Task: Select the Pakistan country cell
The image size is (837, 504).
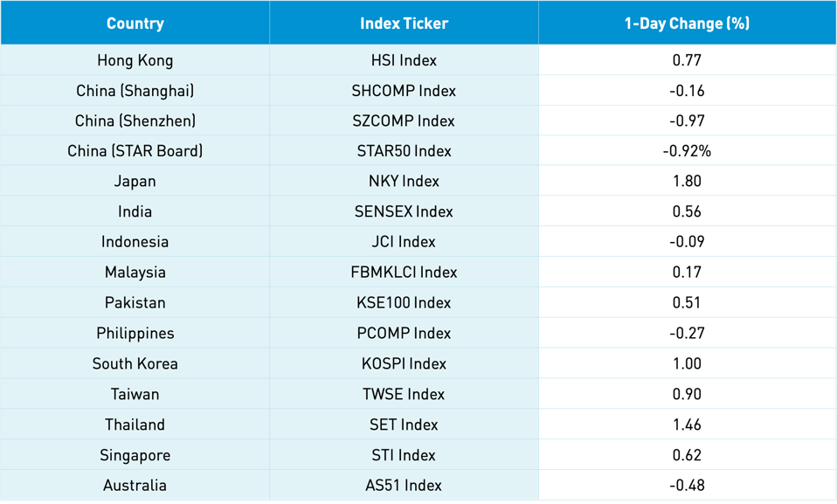Action: 135,303
